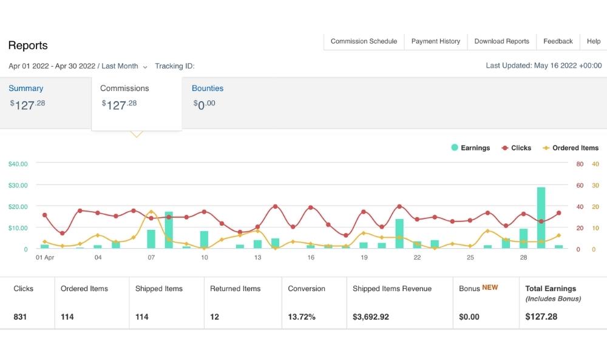Viewport: 607px width, 364px height.
Task: Click the Reports page heading
Action: [x=28, y=45]
